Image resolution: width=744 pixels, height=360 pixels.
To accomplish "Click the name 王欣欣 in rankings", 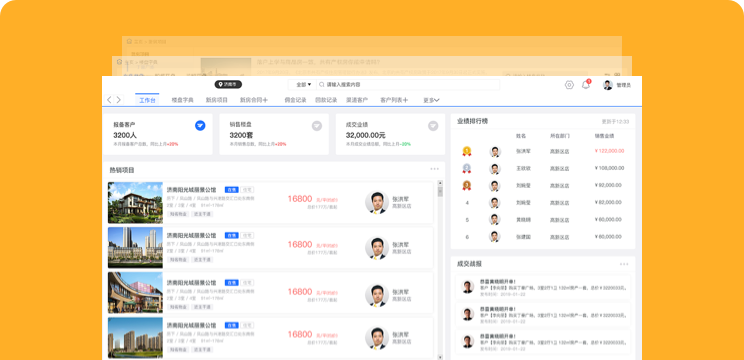I will click(523, 168).
